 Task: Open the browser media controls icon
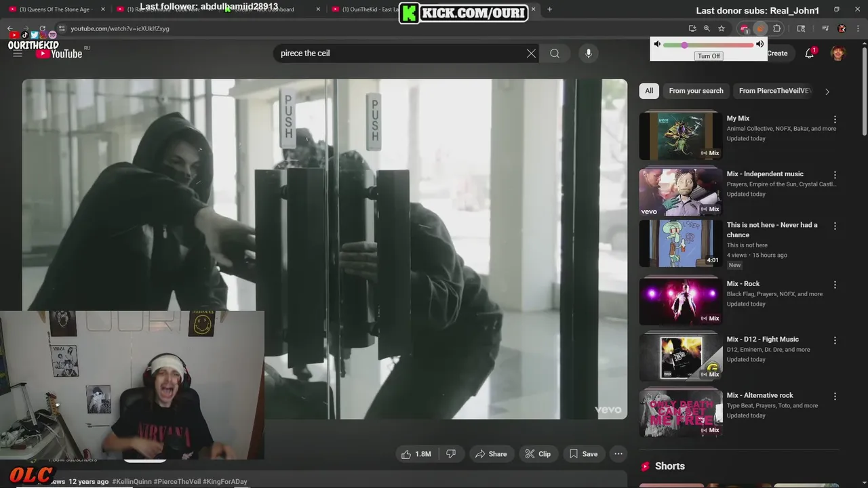point(825,28)
